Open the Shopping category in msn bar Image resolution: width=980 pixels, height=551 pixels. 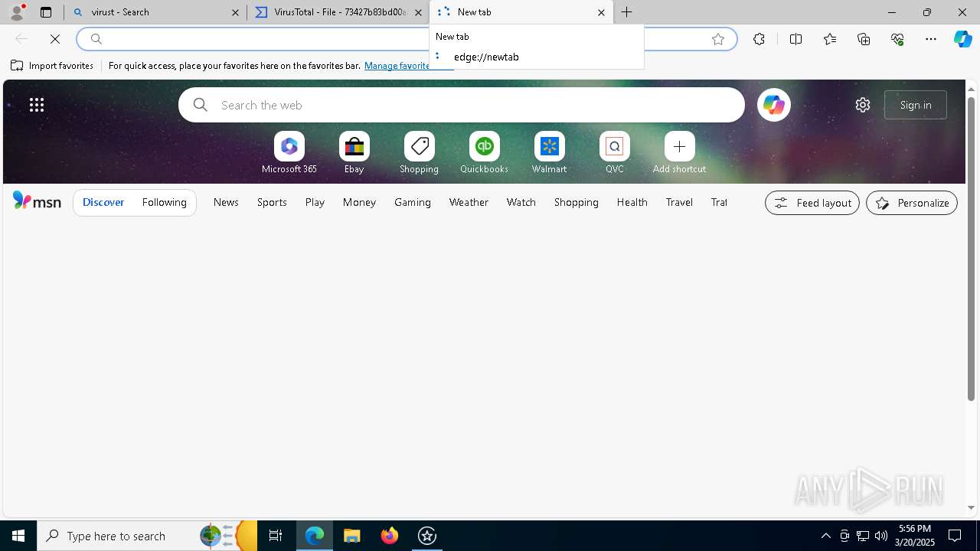coord(577,202)
